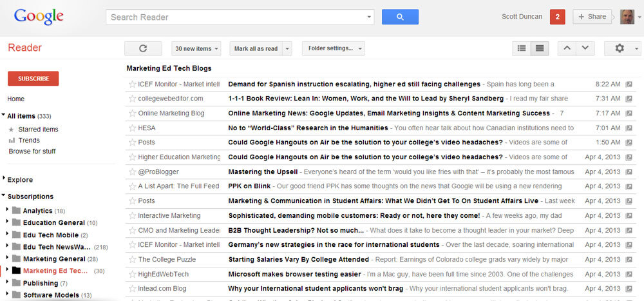644x301 pixels.
Task: Select Home in the sidebar
Action: (x=15, y=99)
